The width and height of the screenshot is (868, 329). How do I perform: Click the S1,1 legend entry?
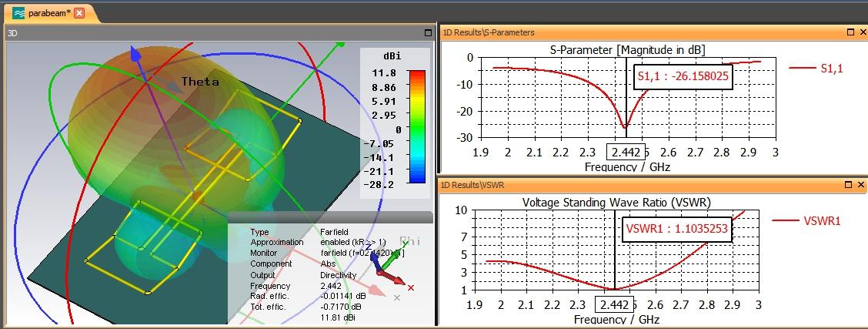click(x=816, y=68)
